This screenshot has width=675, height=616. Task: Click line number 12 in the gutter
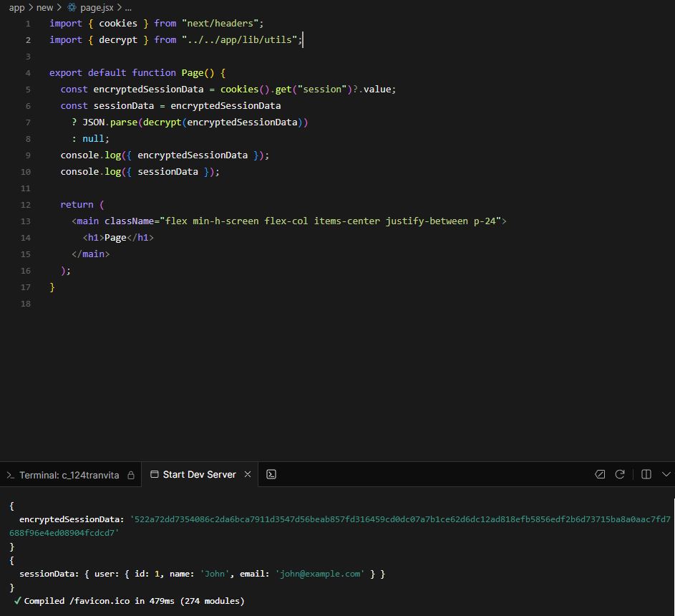(x=26, y=205)
